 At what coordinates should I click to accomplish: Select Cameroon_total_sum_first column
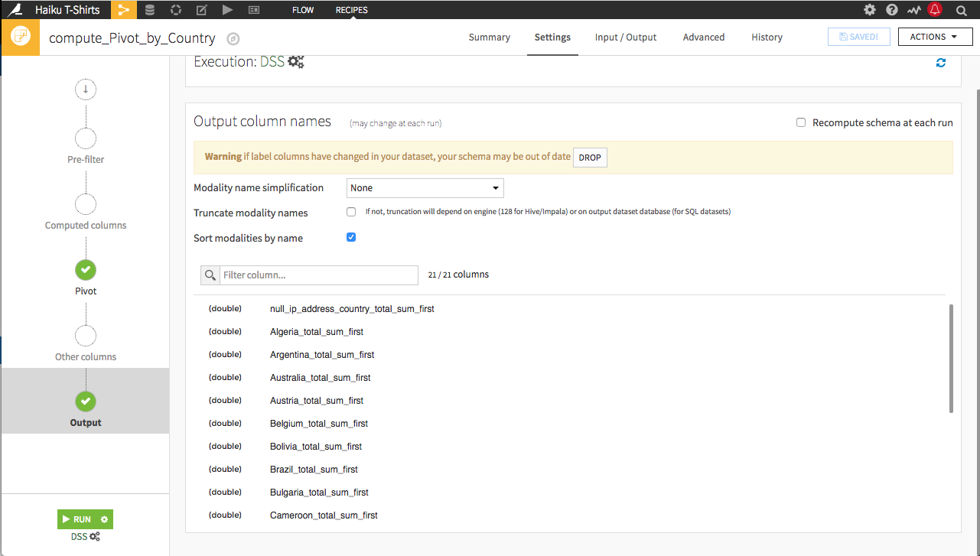(x=324, y=515)
